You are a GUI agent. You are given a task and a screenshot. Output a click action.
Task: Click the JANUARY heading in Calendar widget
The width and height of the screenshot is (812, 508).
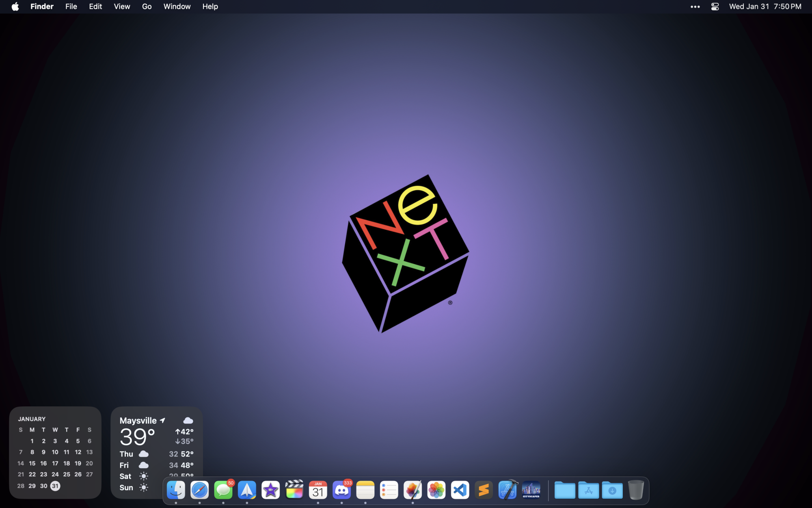click(x=32, y=419)
